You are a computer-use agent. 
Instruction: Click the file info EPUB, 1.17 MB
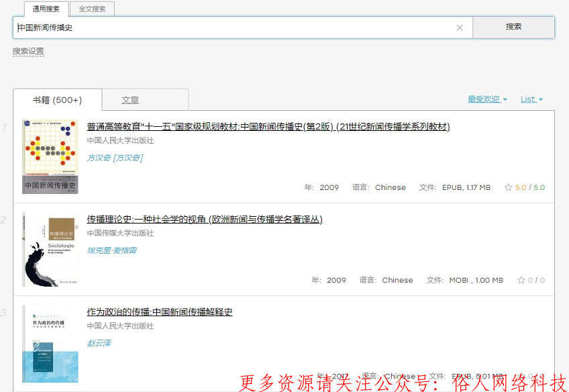(x=466, y=187)
